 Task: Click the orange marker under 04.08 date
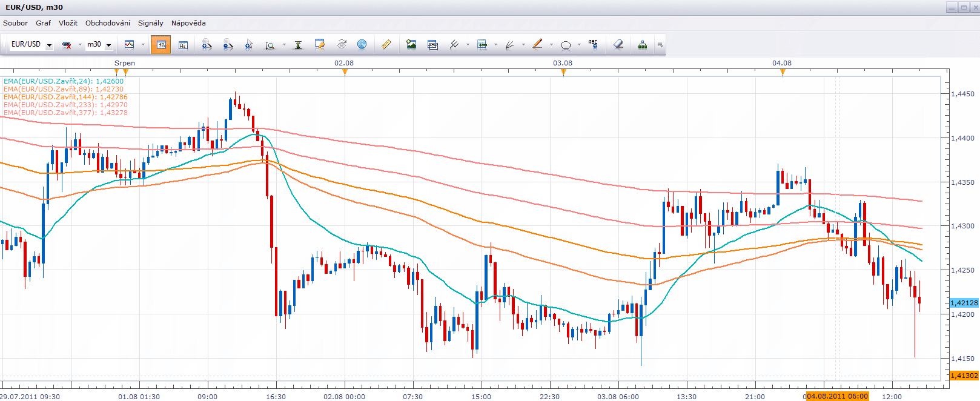coord(783,72)
